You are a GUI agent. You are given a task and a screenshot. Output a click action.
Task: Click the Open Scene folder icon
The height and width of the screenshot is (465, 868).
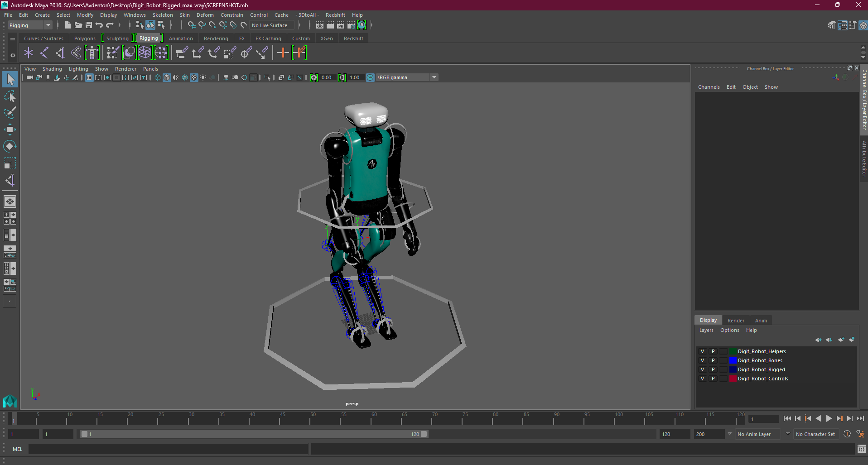[78, 25]
